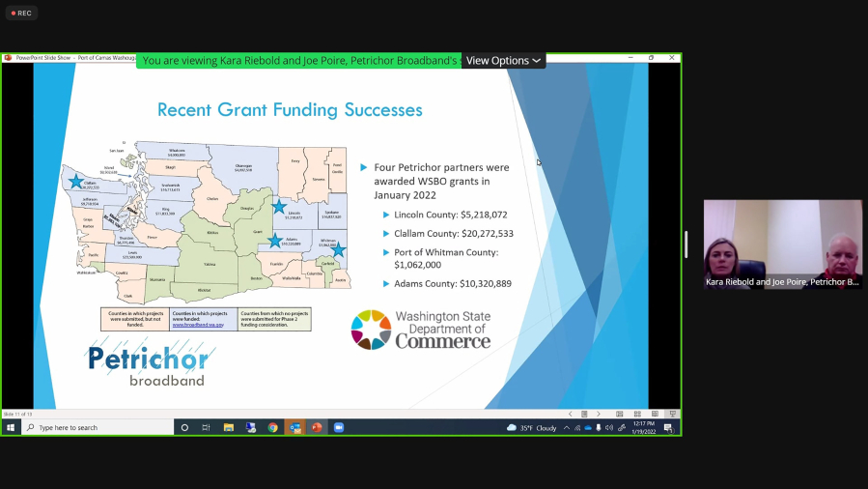Open Zoom from the taskbar
Image resolution: width=868 pixels, height=489 pixels.
(x=339, y=427)
